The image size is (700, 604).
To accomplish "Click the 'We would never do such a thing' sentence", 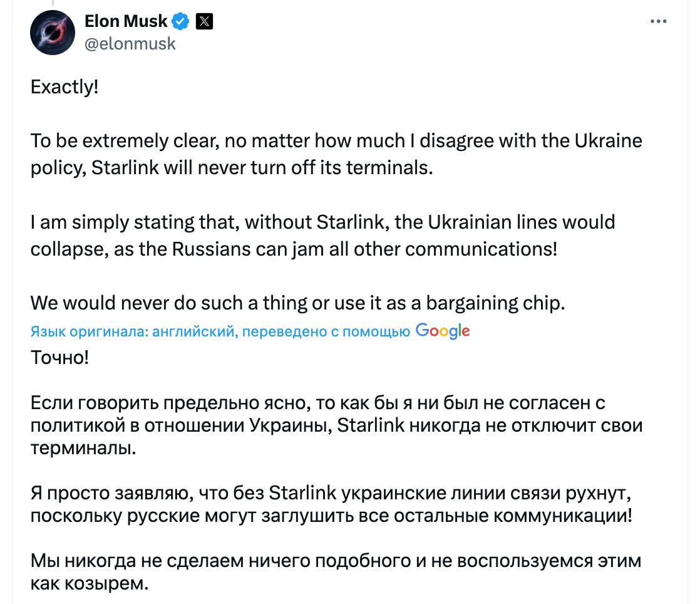I will click(298, 303).
